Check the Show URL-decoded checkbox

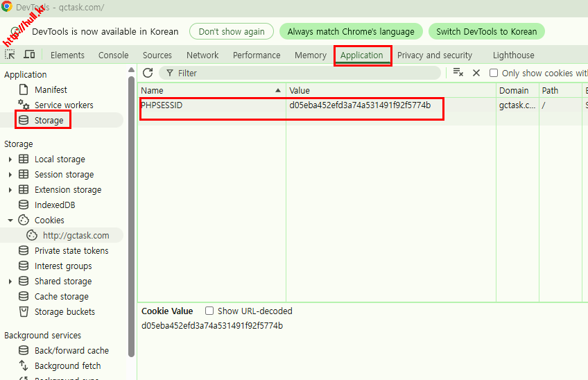click(209, 311)
